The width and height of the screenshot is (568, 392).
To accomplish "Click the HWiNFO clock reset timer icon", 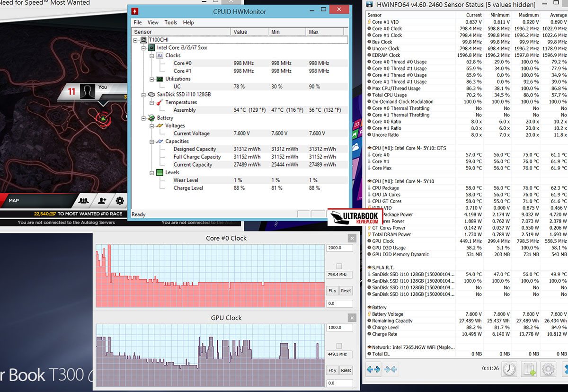I will 509,369.
